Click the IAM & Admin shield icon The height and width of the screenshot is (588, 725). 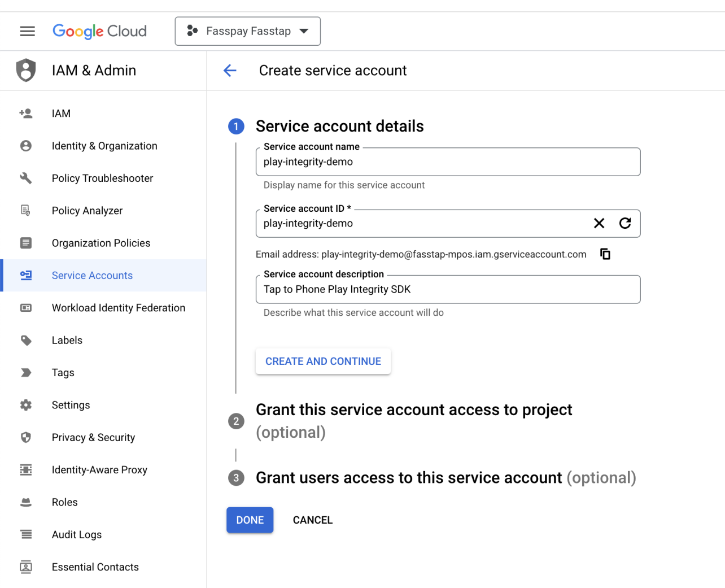click(26, 71)
